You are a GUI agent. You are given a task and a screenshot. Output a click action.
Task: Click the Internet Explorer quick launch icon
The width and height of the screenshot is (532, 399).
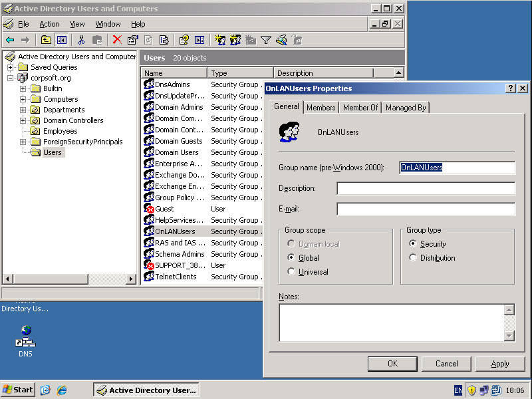point(62,390)
